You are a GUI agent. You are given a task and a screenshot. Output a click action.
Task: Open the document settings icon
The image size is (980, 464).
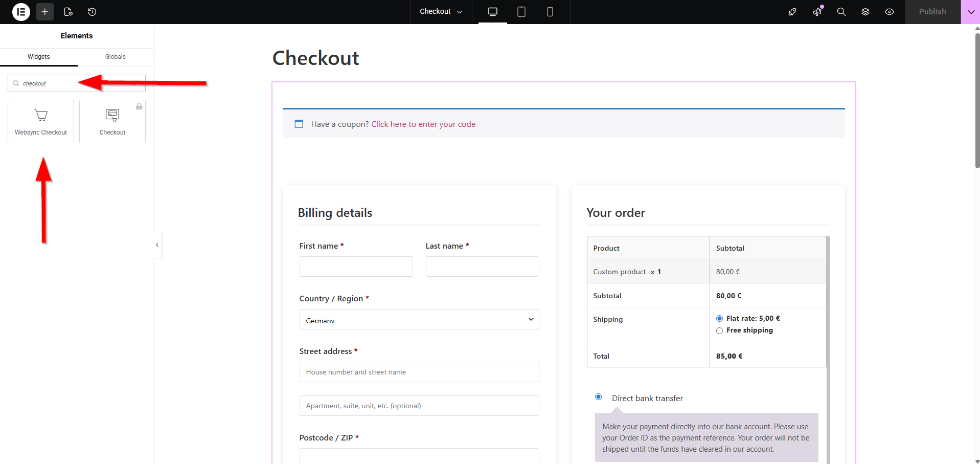coord(69,12)
